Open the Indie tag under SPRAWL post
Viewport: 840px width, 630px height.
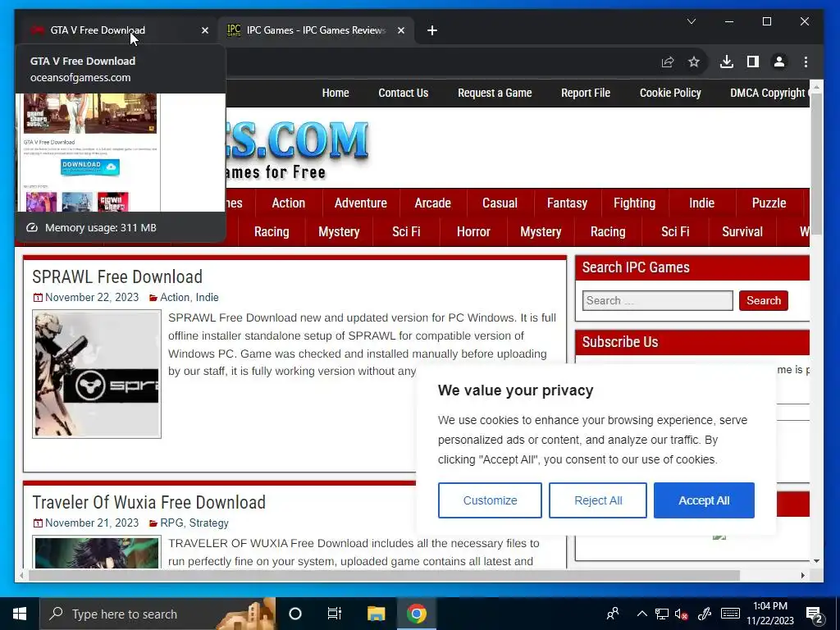click(207, 297)
